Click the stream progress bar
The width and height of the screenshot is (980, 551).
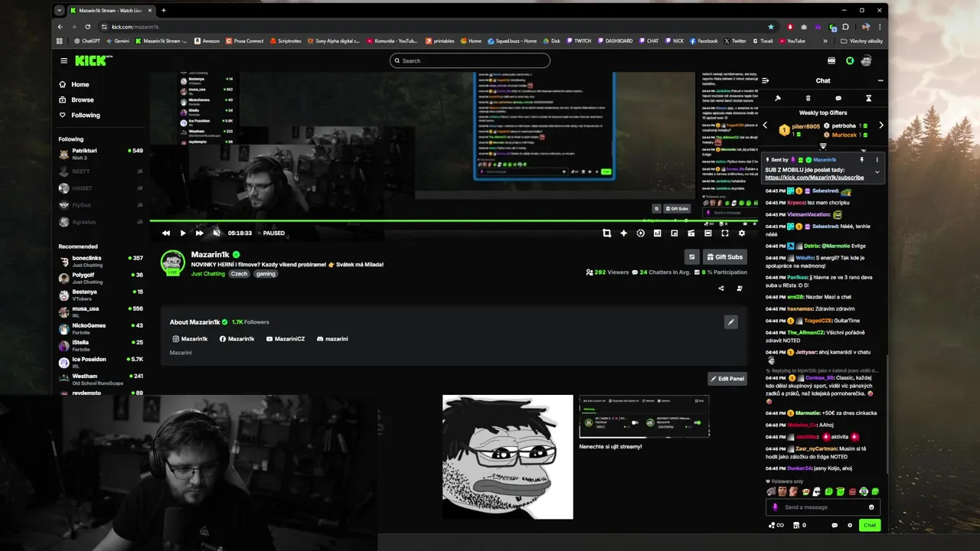453,221
